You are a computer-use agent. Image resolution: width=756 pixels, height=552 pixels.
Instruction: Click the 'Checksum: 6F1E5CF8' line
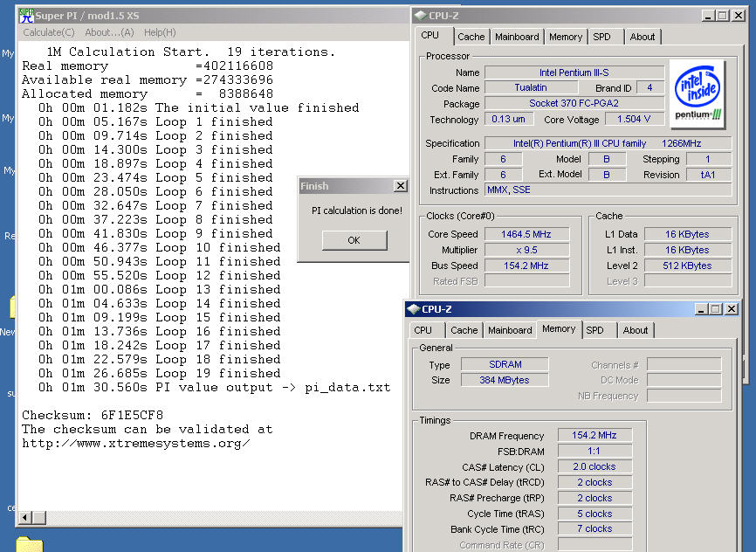click(x=93, y=415)
